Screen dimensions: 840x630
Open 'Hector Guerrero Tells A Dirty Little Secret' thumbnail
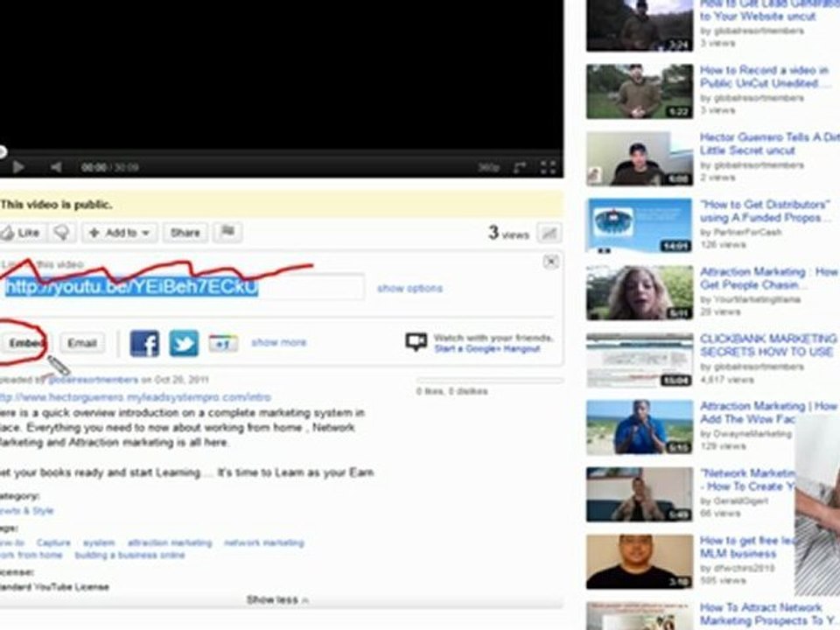coord(640,159)
